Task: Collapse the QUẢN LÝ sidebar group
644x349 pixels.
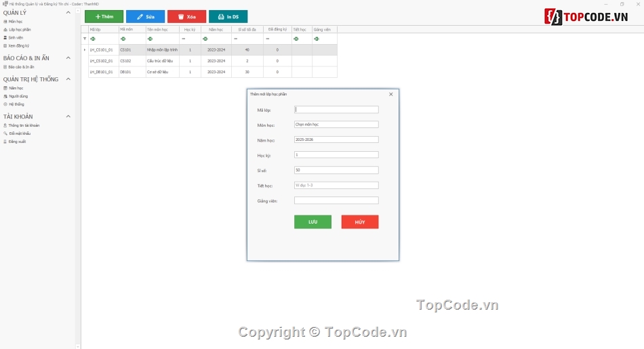Action: coord(68,13)
